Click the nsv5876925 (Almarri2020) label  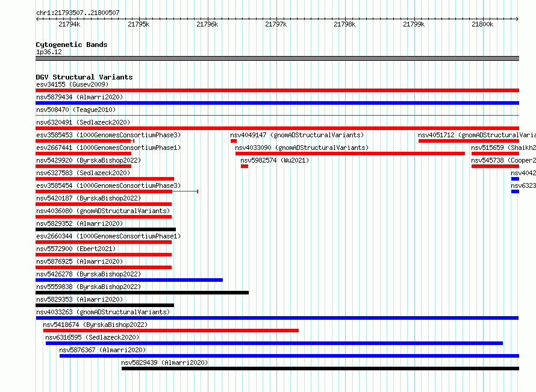(x=79, y=261)
